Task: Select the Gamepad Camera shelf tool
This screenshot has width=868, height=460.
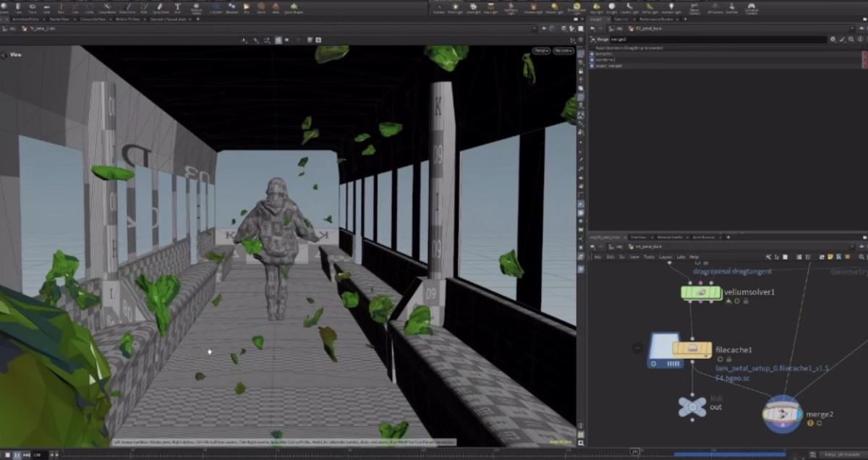Action: click(752, 8)
